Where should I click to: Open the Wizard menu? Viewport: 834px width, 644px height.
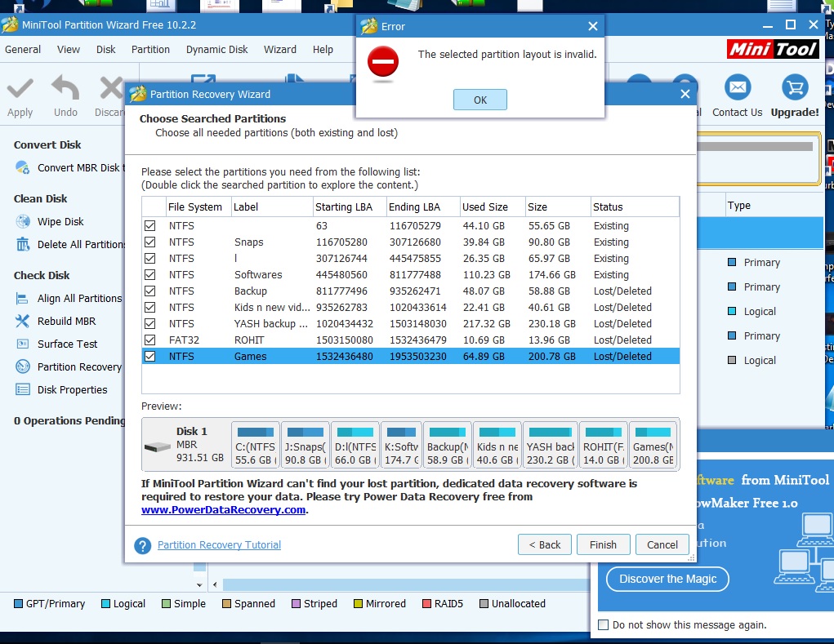279,50
